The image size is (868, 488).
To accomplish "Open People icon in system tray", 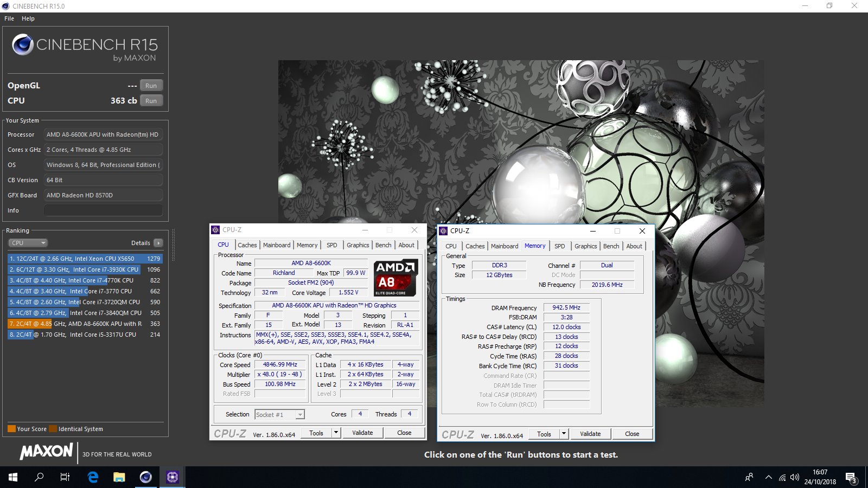I will pyautogui.click(x=749, y=477).
